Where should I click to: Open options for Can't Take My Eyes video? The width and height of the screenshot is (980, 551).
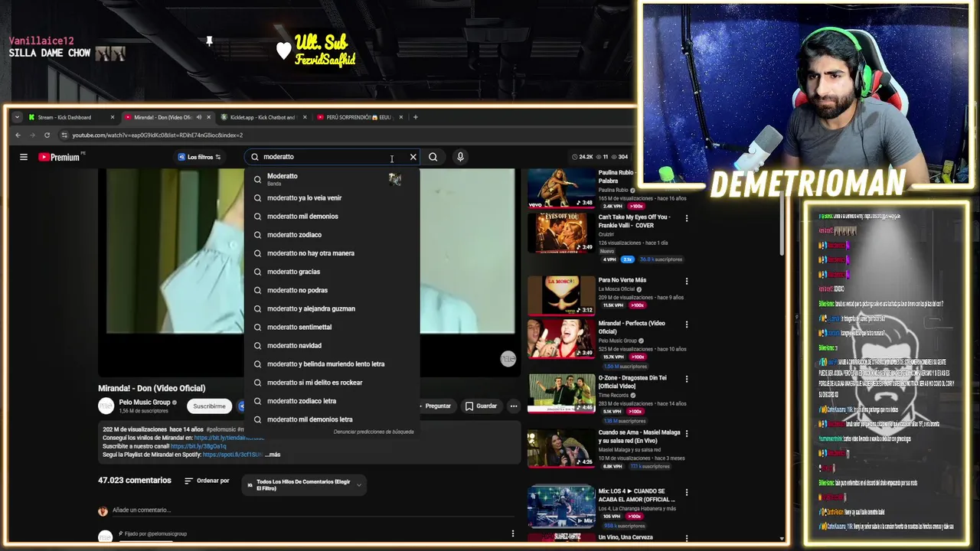point(686,218)
